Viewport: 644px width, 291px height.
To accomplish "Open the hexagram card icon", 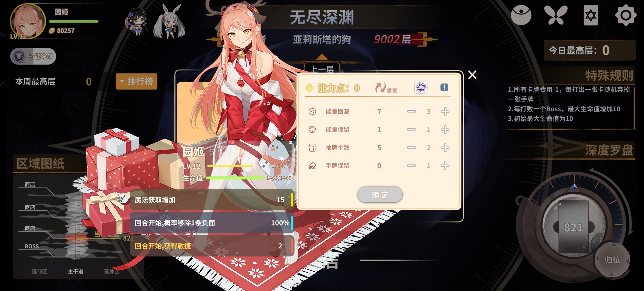I will (591, 15).
